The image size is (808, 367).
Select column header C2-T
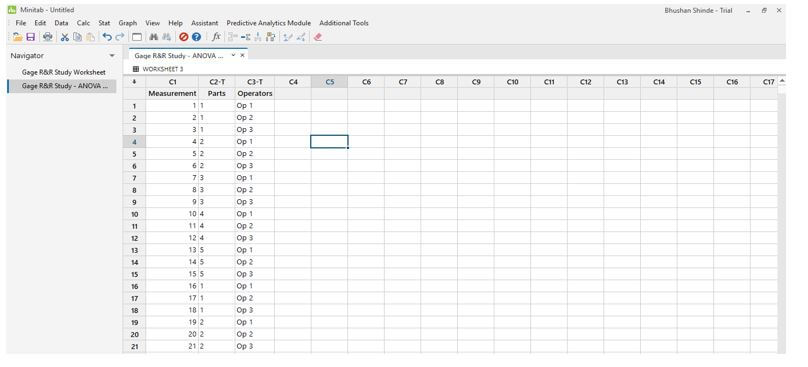click(217, 82)
